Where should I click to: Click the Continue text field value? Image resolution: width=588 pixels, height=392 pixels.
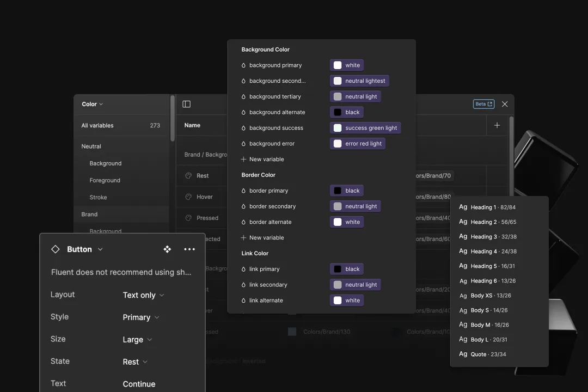coord(139,384)
